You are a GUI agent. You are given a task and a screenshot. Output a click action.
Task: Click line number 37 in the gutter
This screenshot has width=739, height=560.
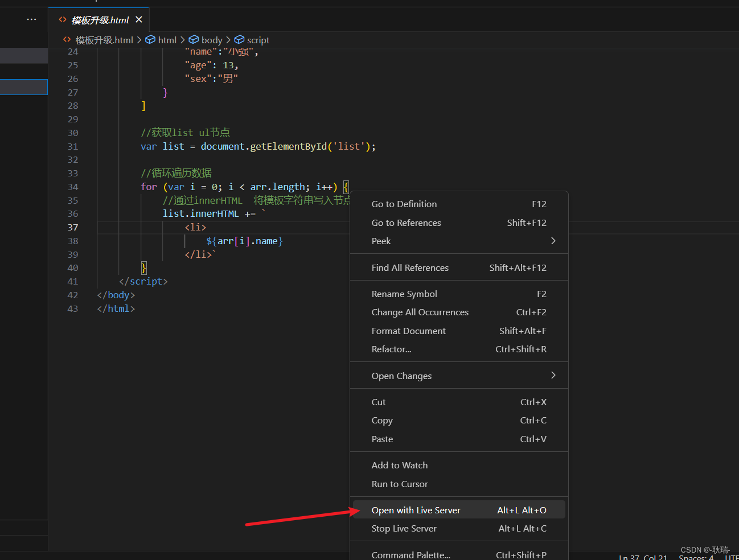(73, 227)
